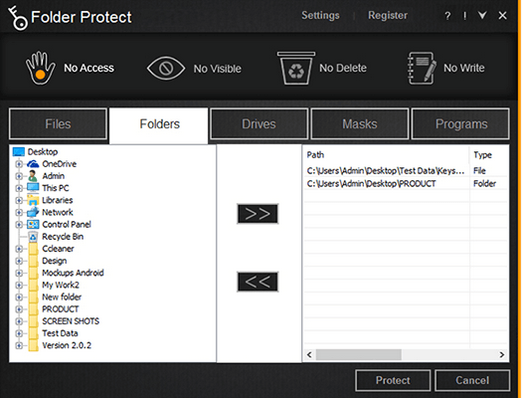The width and height of the screenshot is (522, 398).
Task: Click the Protect button
Action: (393, 380)
